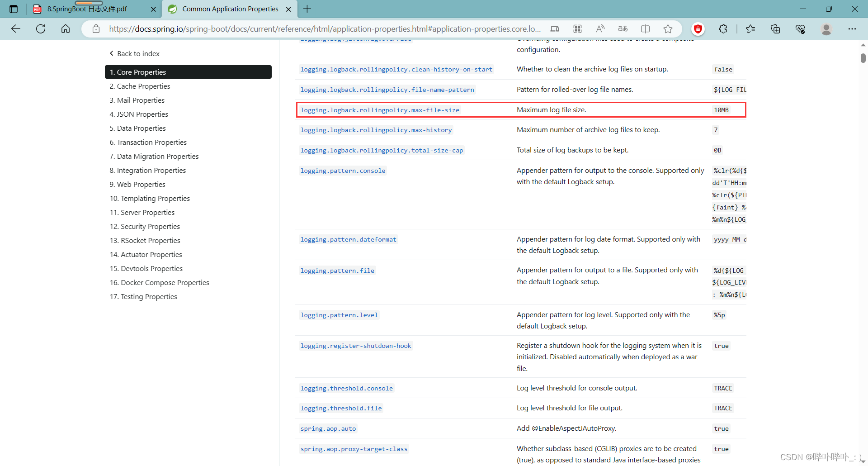The image size is (868, 466).
Task: Click the page vertical scrollbar thumb
Action: [x=863, y=58]
